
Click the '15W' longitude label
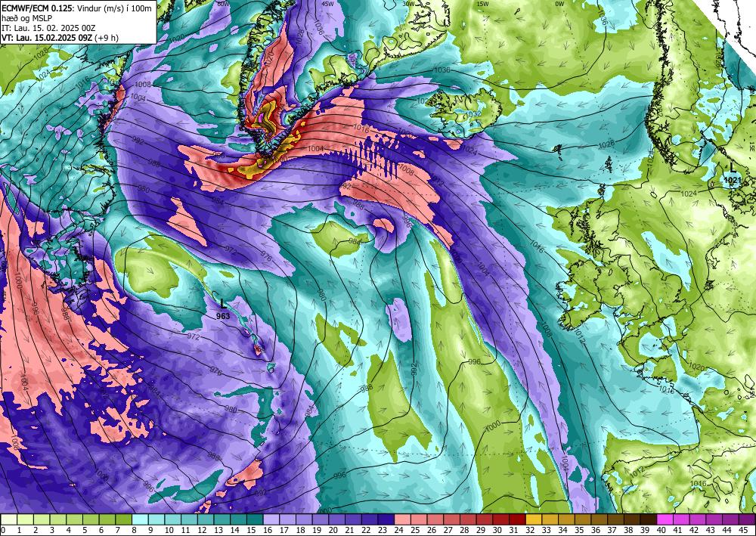[x=481, y=4]
